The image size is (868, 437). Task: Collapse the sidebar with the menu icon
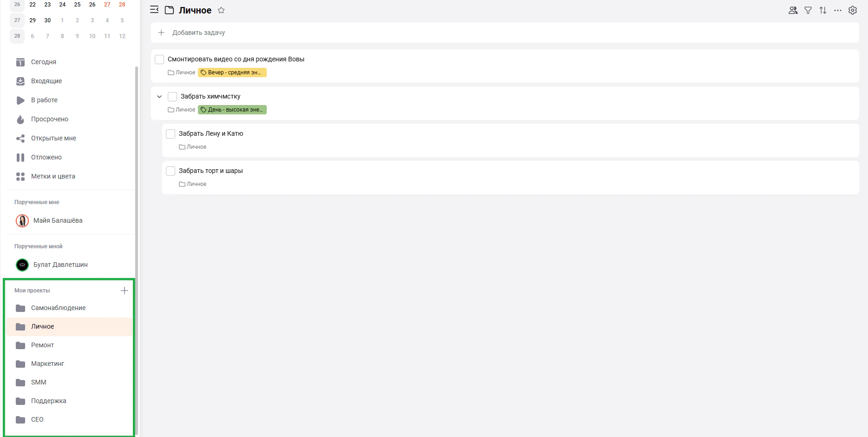[154, 10]
